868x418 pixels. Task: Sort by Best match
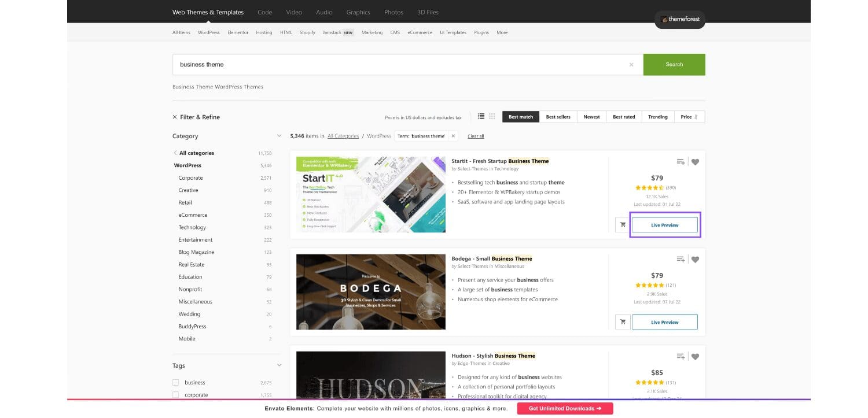pos(521,117)
